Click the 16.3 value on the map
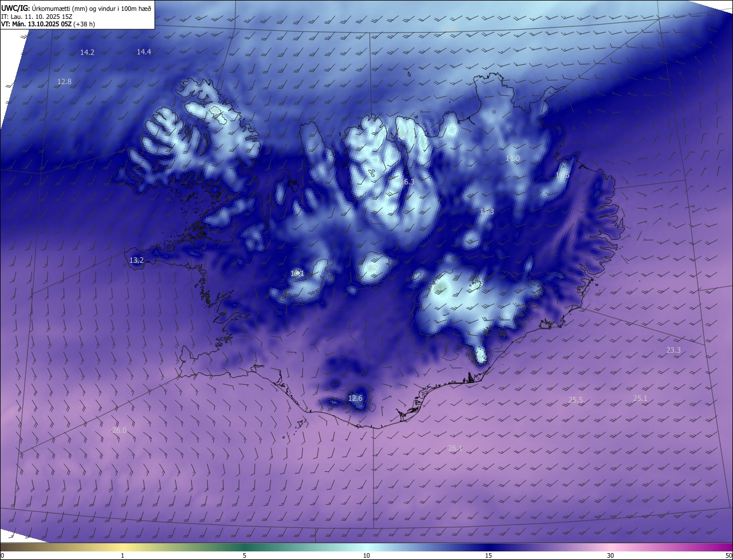Image resolution: width=733 pixels, height=560 pixels. (x=407, y=182)
